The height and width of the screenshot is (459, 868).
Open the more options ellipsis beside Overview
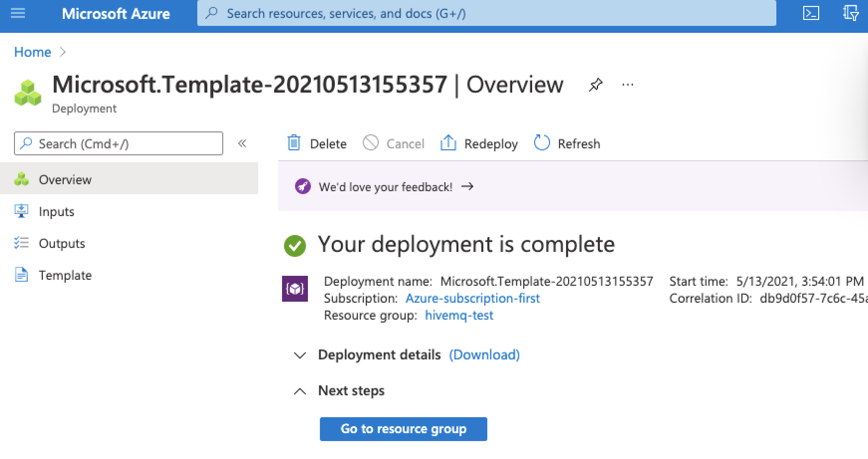click(628, 85)
